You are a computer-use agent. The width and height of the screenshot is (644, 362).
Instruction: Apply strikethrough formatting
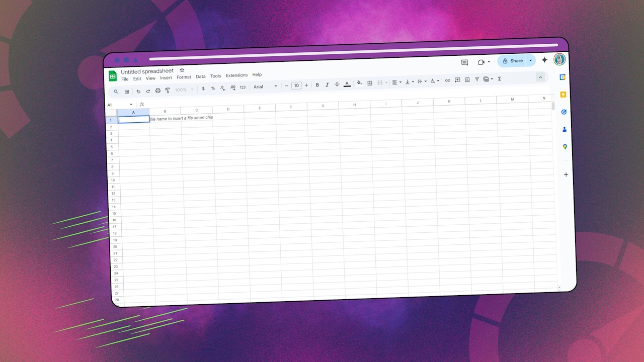pos(337,84)
